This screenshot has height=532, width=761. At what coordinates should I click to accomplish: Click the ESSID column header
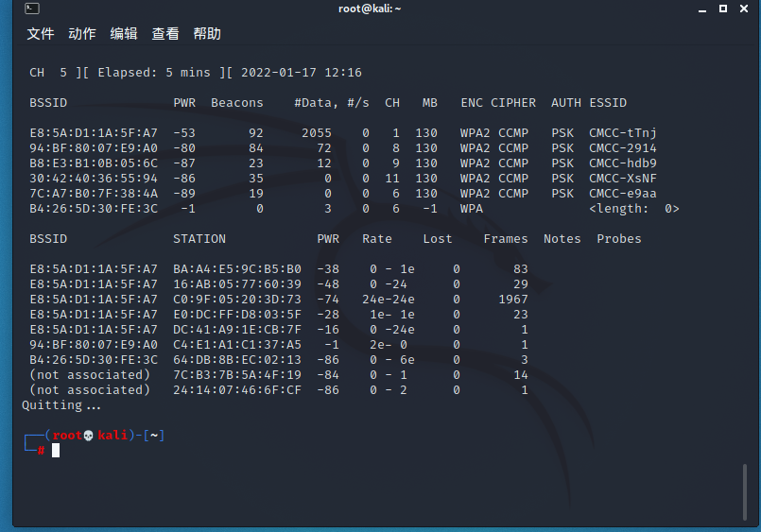tap(608, 103)
